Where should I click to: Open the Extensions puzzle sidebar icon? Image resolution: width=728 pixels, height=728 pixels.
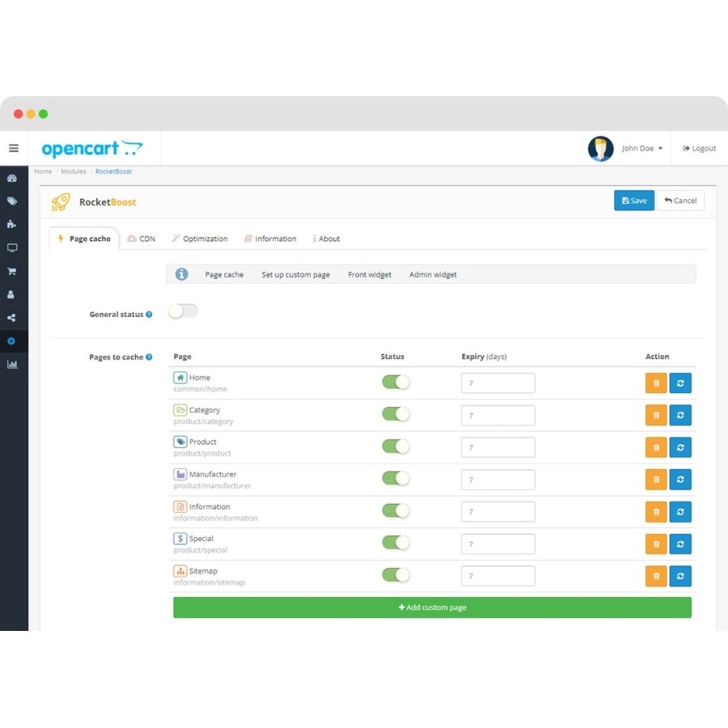[12, 224]
